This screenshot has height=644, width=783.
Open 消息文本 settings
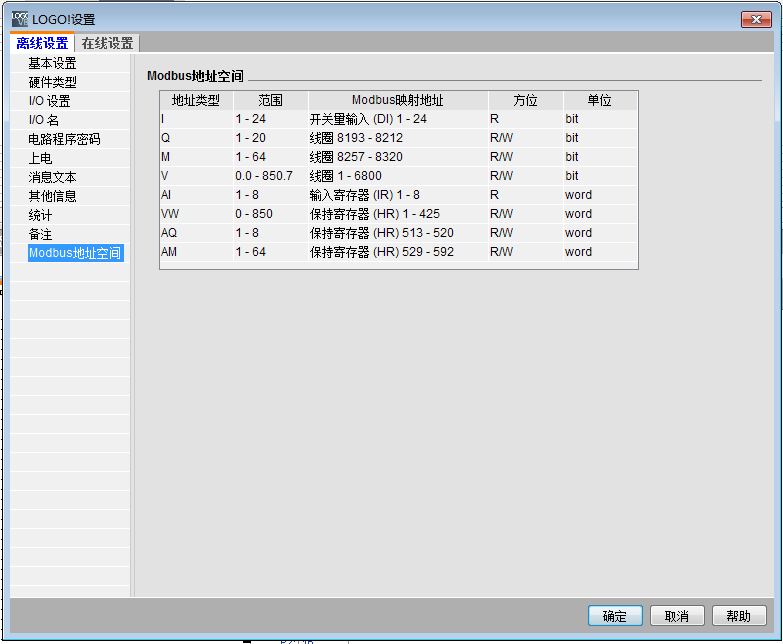pos(52,177)
